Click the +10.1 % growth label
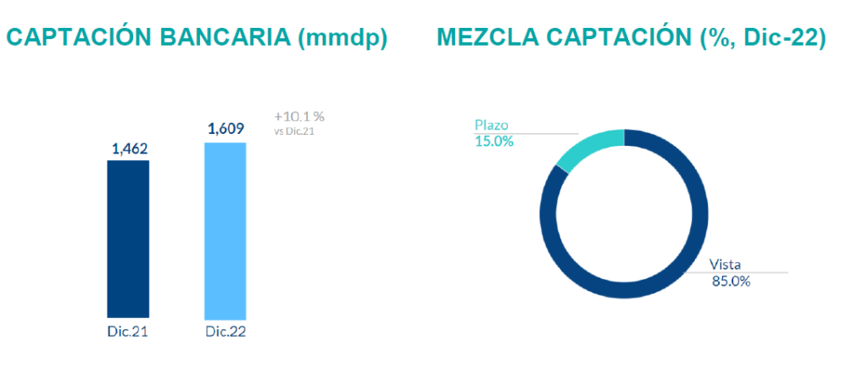Viewport: 868px width, 385px height. click(299, 116)
